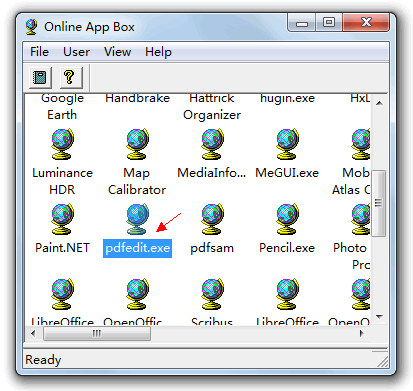Minimize the Online App Box window
413x391 pixels.
(302, 23)
